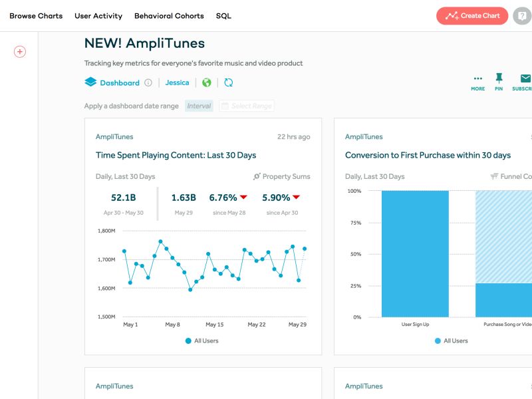This screenshot has height=399, width=532.
Task: Open Behavioral Cohorts
Action: point(169,16)
